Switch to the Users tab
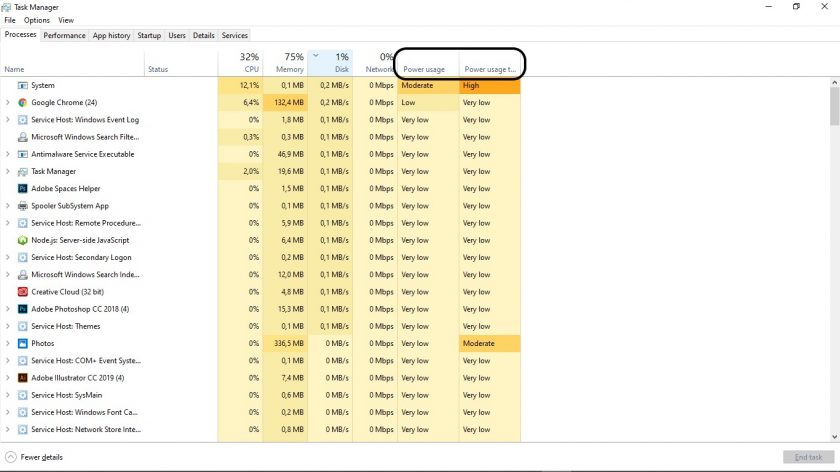Image resolution: width=840 pixels, height=472 pixels. [x=177, y=35]
